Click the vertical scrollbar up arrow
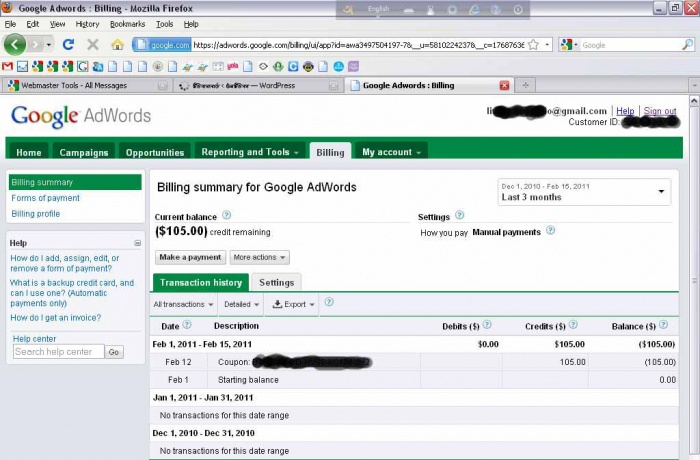This screenshot has width=700, height=460. pos(694,101)
